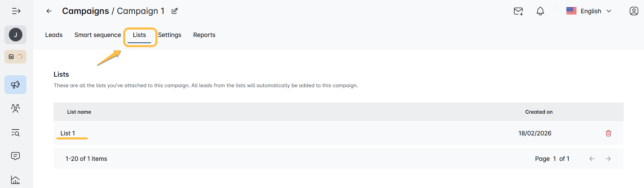644x188 pixels.
Task: Open the user profile icon
Action: (x=633, y=11)
